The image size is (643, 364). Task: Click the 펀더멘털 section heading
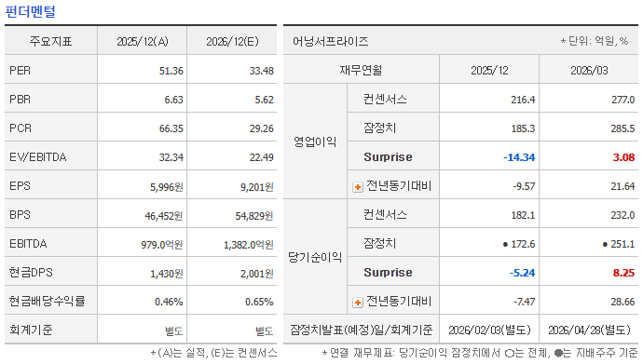tap(31, 11)
